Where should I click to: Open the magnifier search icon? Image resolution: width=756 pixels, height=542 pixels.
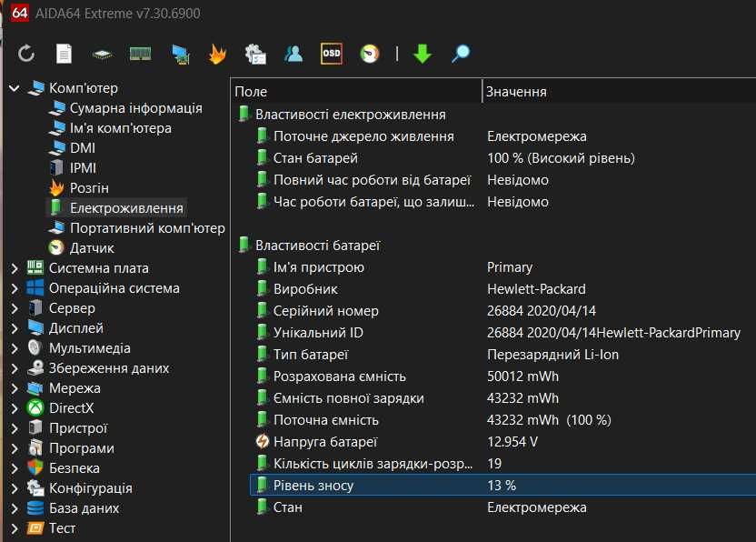click(462, 54)
